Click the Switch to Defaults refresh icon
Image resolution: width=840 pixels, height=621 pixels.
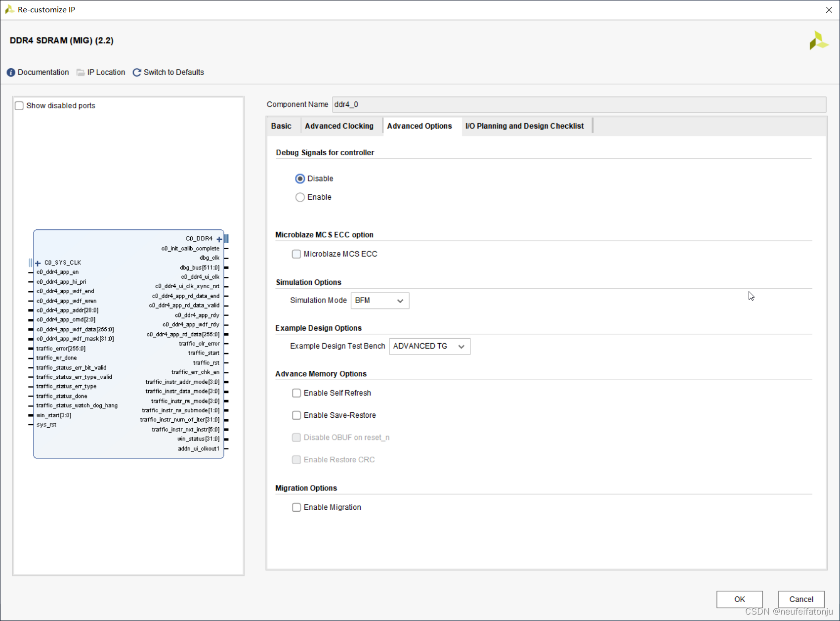click(x=137, y=73)
